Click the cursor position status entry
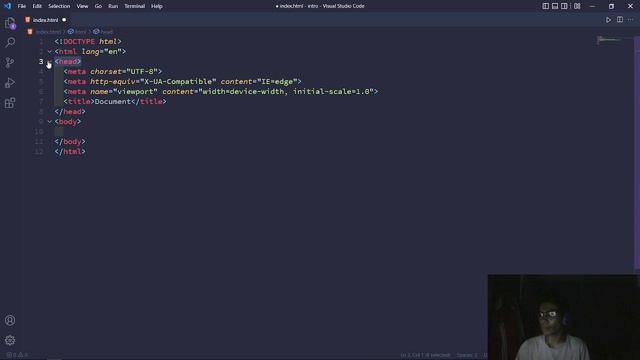640x360 pixels. pos(425,355)
